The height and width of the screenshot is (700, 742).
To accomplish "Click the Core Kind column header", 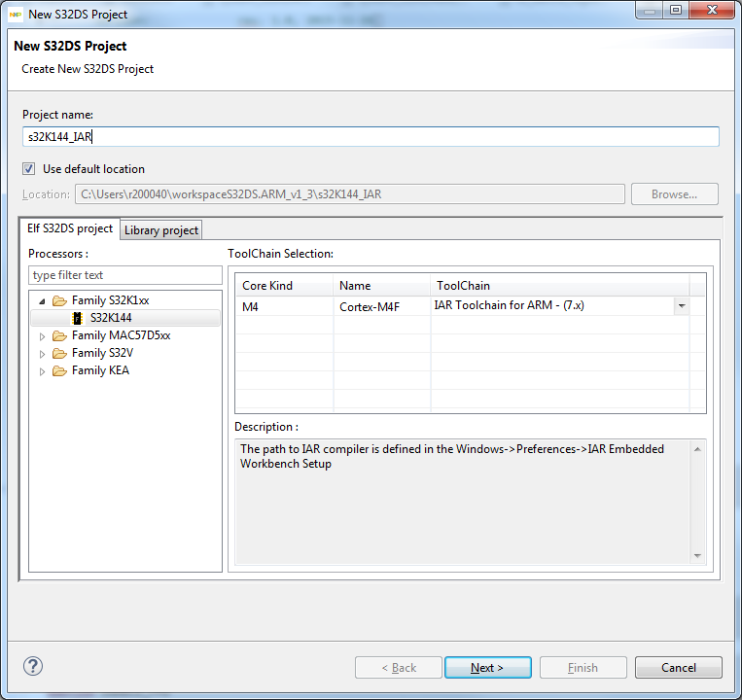I will click(x=284, y=286).
